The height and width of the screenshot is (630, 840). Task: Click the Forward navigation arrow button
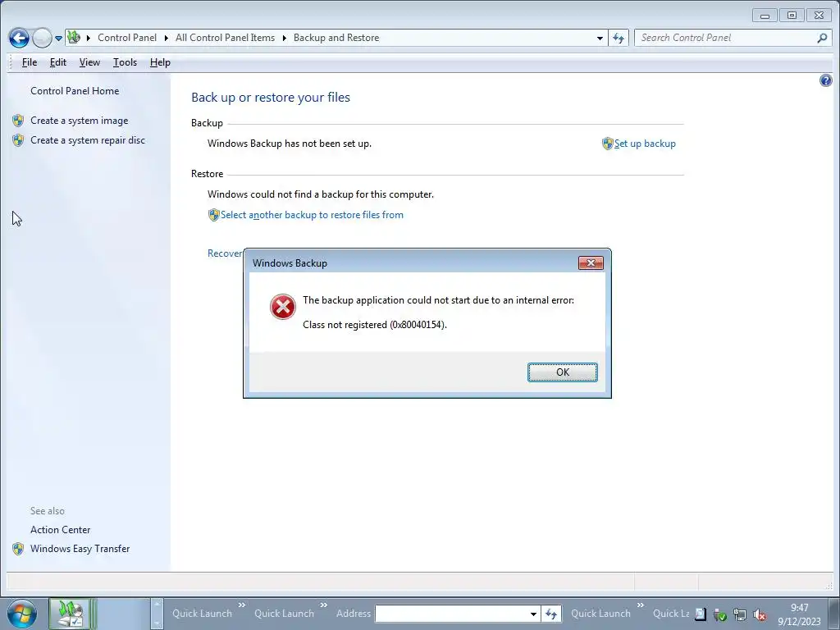click(x=42, y=38)
